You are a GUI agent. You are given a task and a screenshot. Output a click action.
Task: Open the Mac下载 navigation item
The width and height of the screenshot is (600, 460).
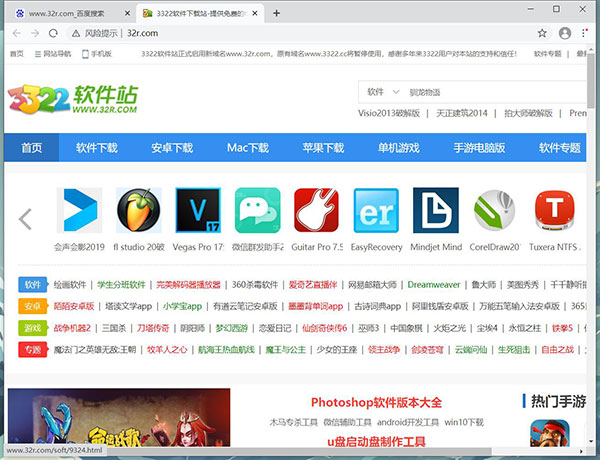[x=248, y=148]
